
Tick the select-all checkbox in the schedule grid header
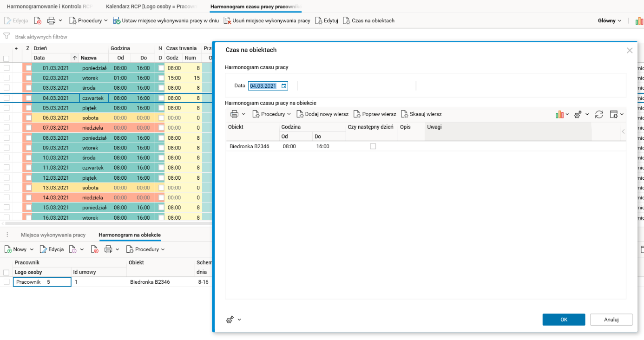tap(7, 59)
